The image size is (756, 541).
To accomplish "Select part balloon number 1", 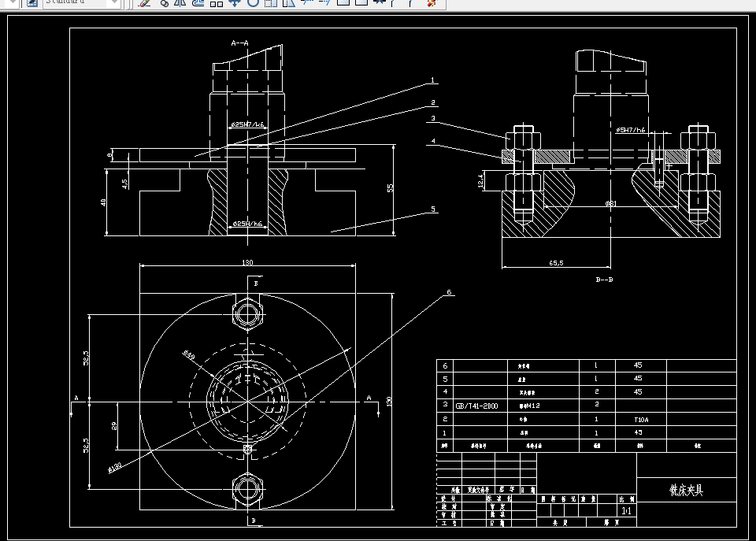I will coord(432,80).
